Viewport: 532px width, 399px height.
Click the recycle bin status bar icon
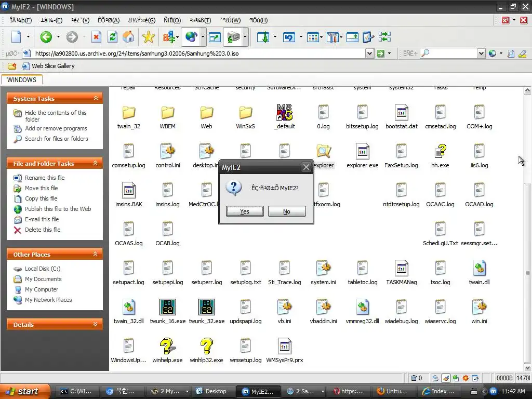coord(414,378)
